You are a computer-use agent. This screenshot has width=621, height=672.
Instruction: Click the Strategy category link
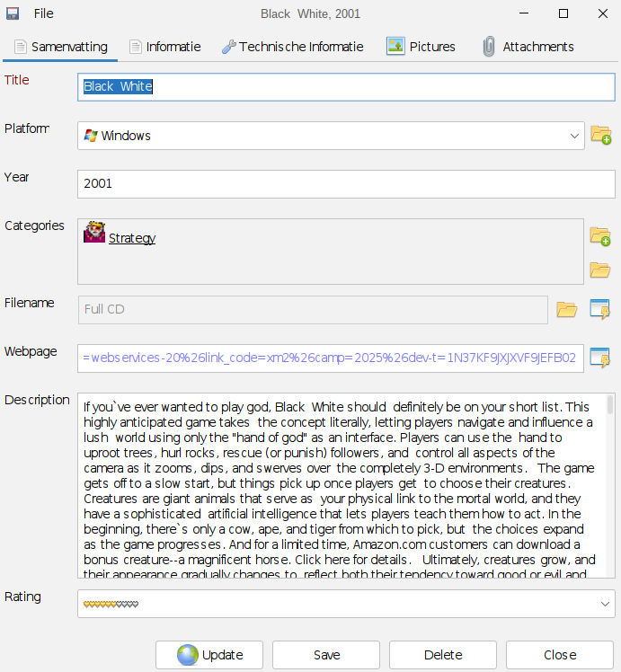132,238
